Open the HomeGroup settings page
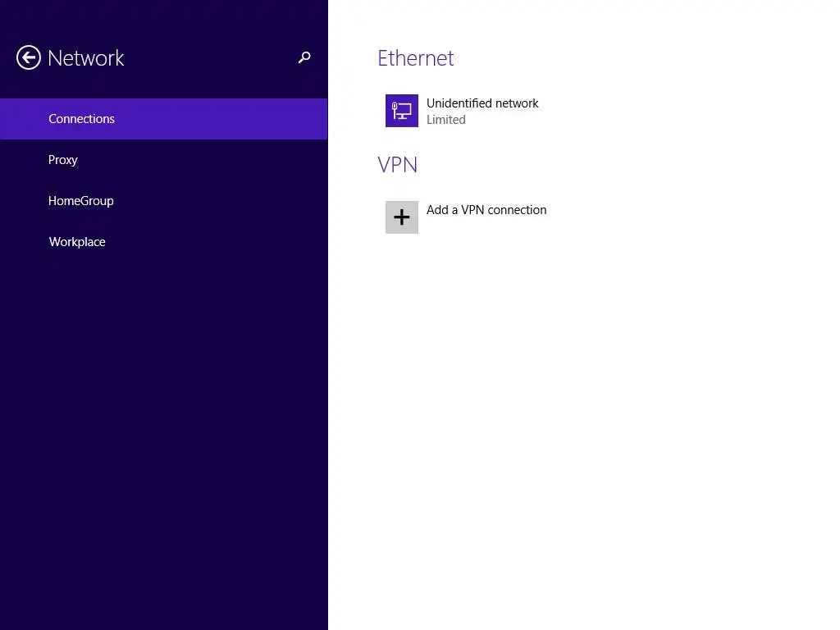 pos(81,201)
